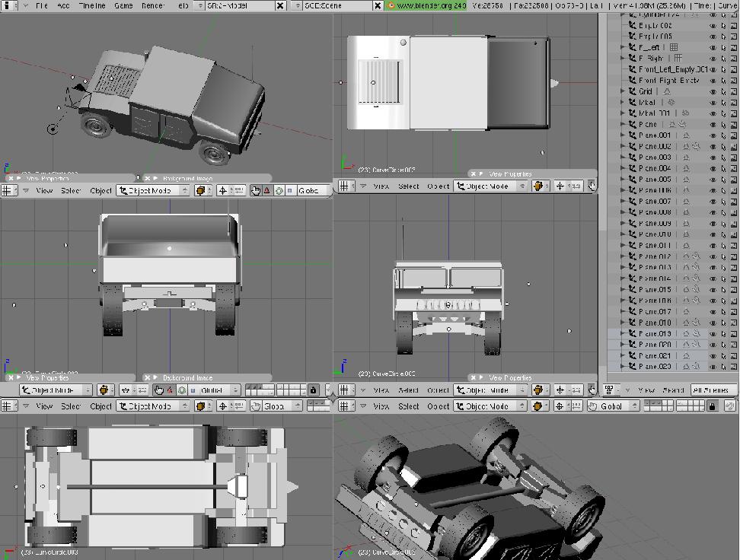This screenshot has height=560, width=740.
Task: Open window type icon in the top view header
Action: 347,186
